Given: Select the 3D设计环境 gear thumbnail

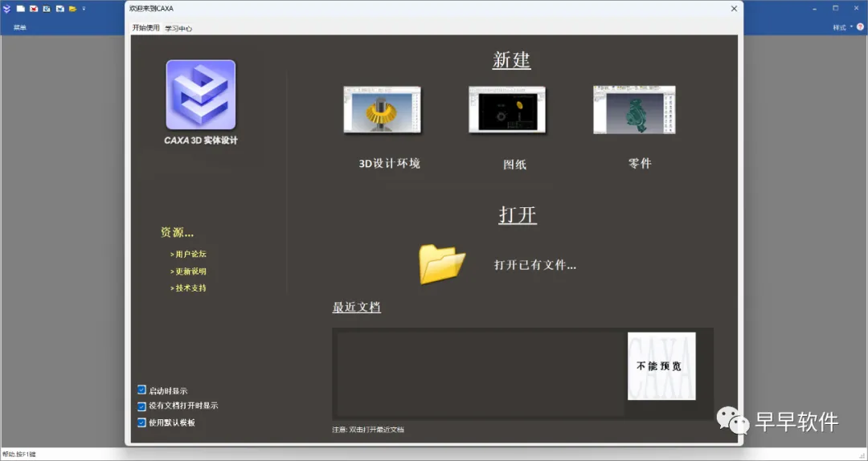Looking at the screenshot, I should [x=382, y=109].
